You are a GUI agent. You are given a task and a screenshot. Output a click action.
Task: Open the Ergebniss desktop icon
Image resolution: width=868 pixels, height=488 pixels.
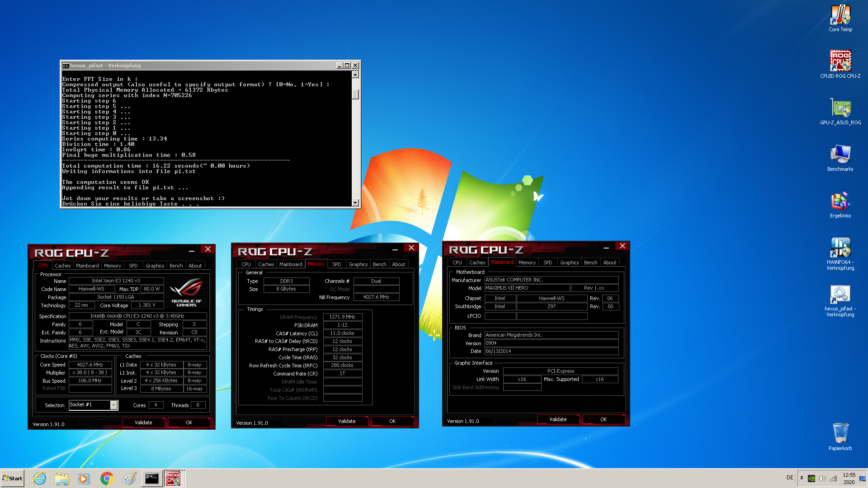point(840,204)
